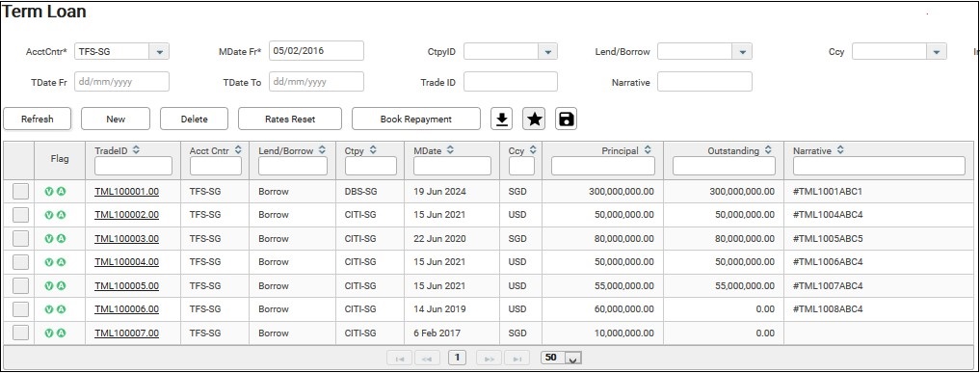This screenshot has height=373, width=980.
Task: Click the MDate Fr date field
Action: 316,51
